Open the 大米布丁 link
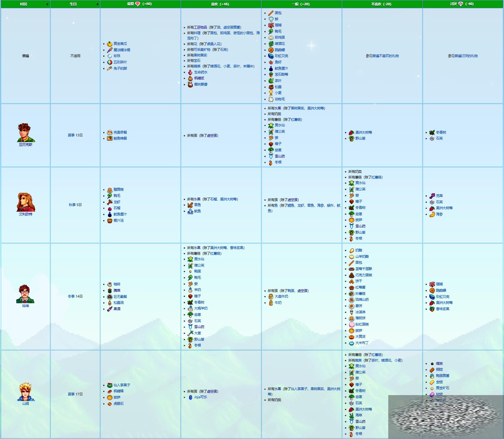 coord(362,343)
